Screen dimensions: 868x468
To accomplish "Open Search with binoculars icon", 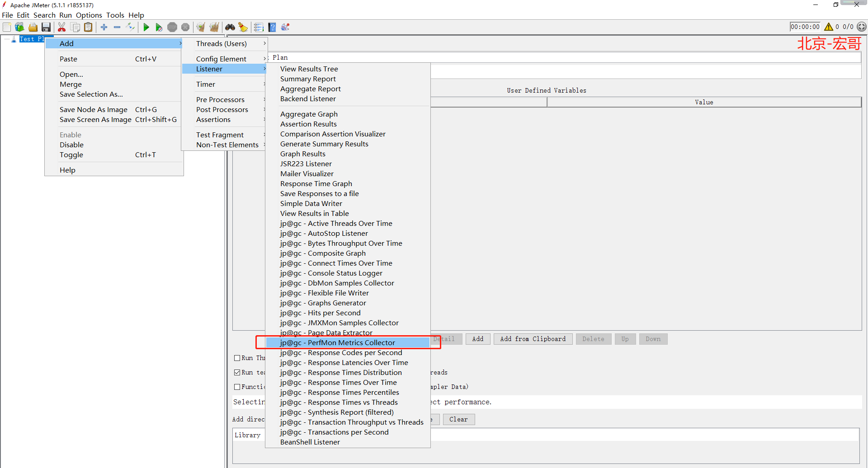I will tap(230, 27).
